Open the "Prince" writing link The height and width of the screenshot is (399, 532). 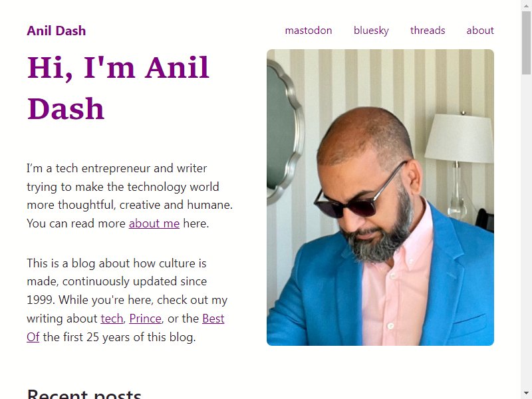pos(145,319)
